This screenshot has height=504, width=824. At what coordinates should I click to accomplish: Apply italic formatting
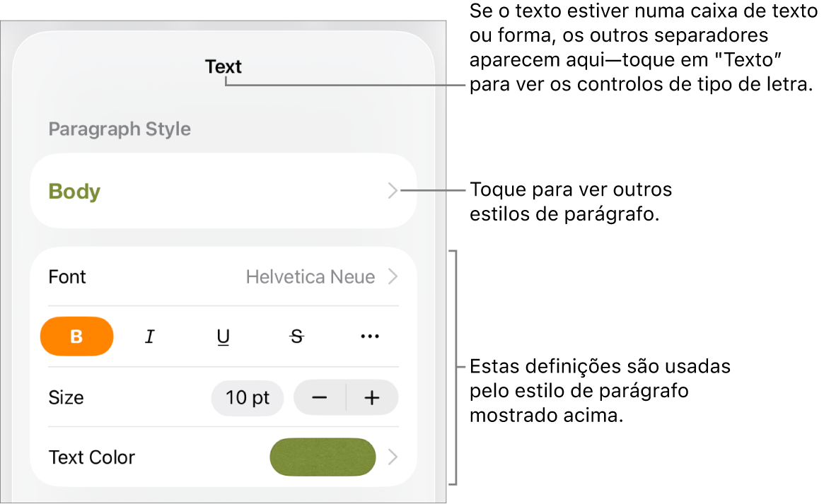(149, 336)
